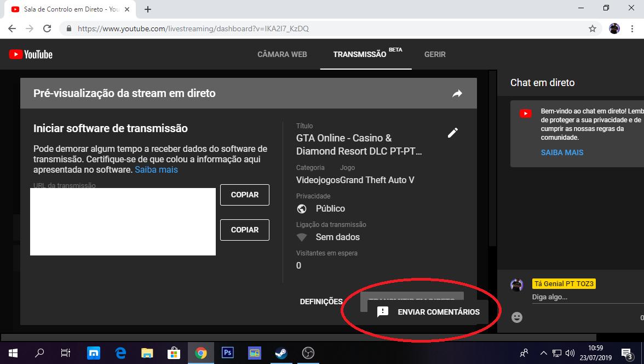Click the globe privacy icon
This screenshot has width=644, height=364.
[301, 208]
